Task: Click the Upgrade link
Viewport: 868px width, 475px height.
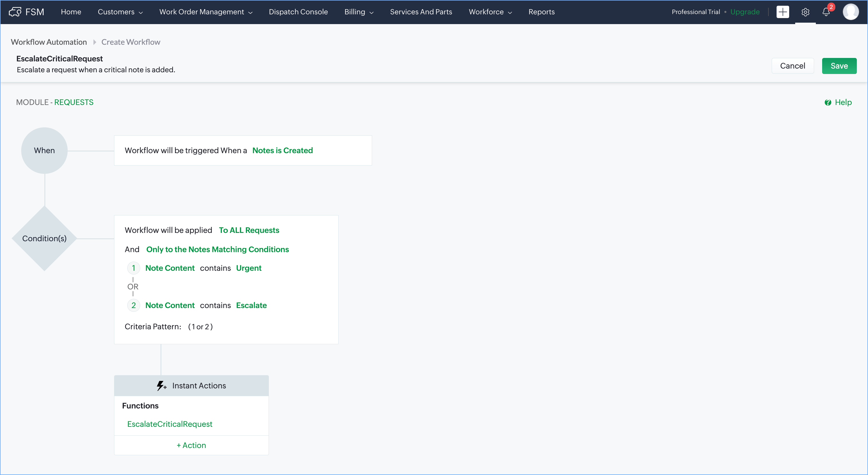Action: click(x=745, y=12)
